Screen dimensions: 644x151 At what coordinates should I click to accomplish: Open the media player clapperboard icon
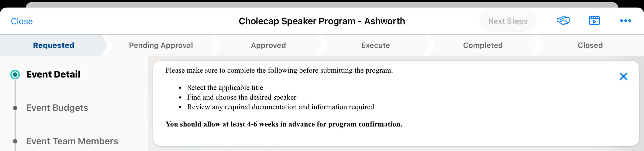(594, 21)
